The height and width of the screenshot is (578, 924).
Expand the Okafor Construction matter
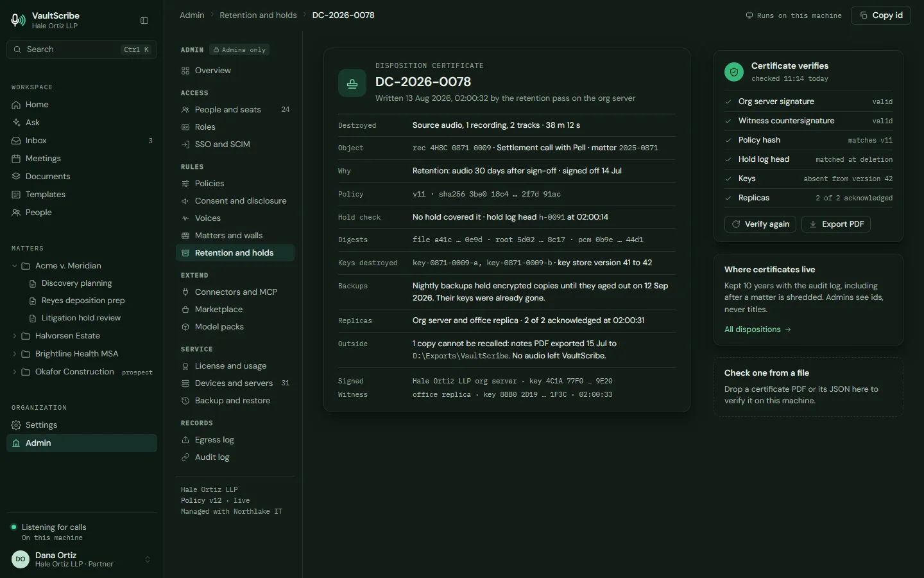[x=15, y=372]
